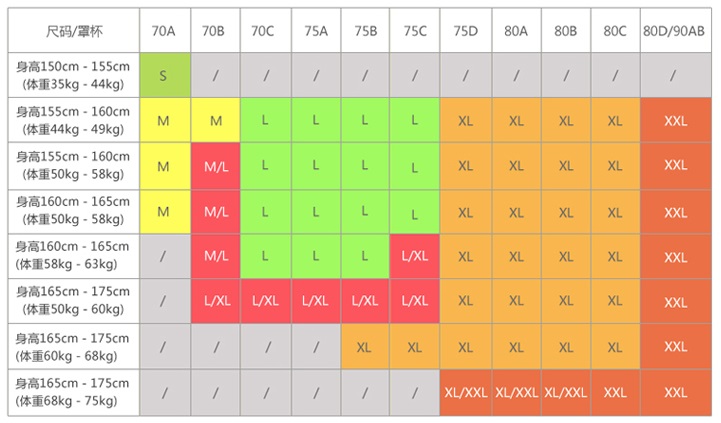721x423 pixels.
Task: Select the 70C column header
Action: pos(264,31)
